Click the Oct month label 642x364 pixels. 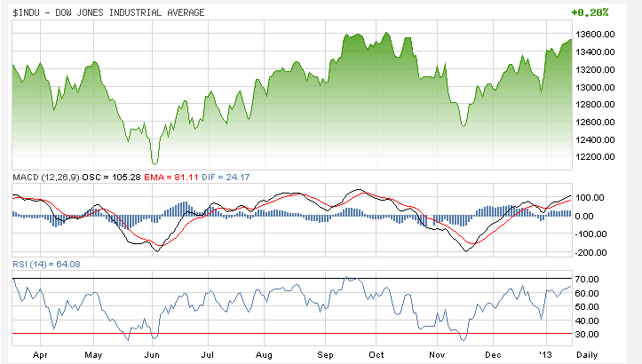(x=376, y=355)
